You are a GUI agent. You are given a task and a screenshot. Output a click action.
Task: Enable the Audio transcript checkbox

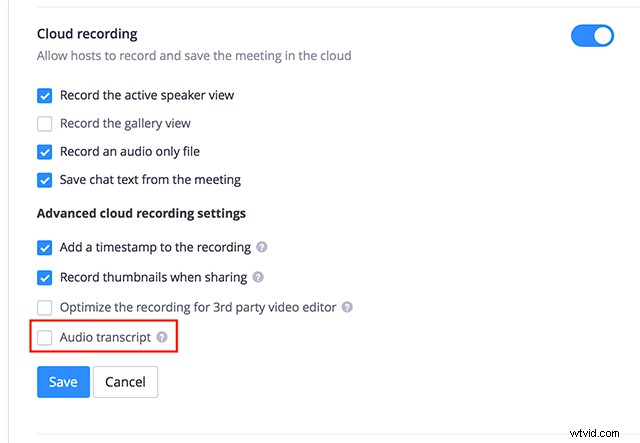pos(44,338)
